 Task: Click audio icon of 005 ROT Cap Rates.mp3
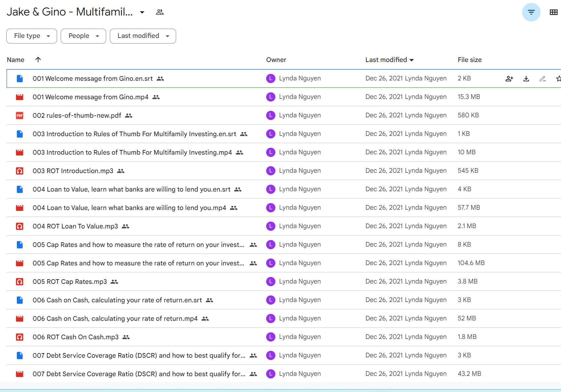coord(20,282)
